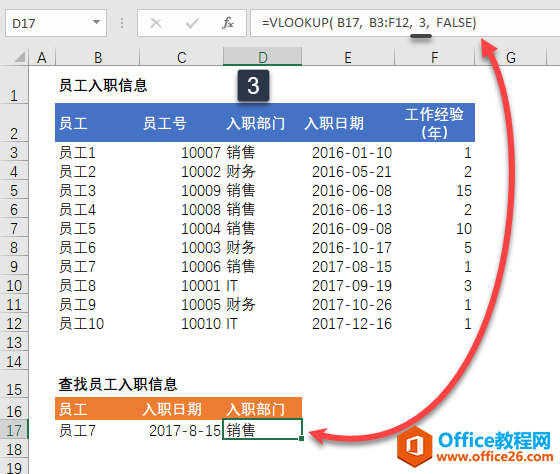Select column A header

(x=42, y=58)
